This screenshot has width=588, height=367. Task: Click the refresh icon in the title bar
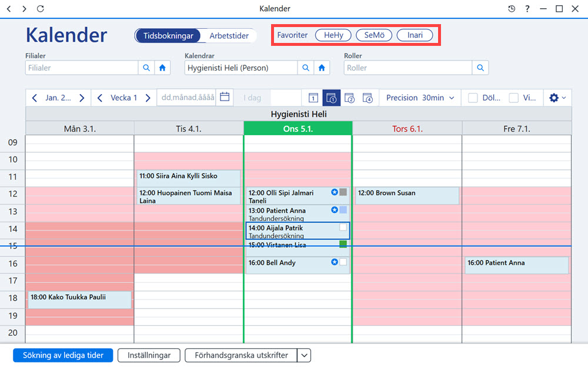click(41, 8)
